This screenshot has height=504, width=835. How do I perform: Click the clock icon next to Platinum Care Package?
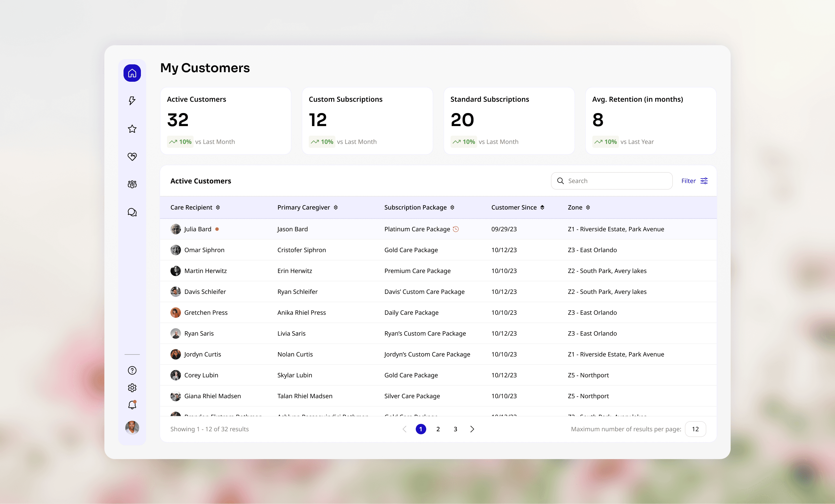(x=456, y=229)
